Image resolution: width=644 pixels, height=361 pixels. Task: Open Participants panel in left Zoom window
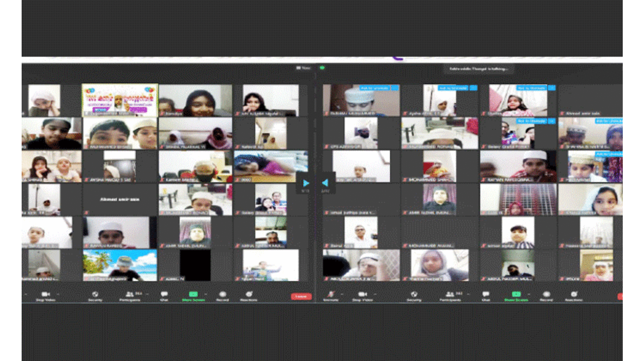(130, 295)
